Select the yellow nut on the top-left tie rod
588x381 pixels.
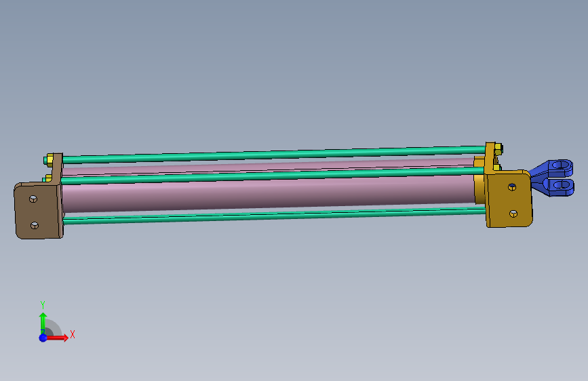click(x=49, y=161)
